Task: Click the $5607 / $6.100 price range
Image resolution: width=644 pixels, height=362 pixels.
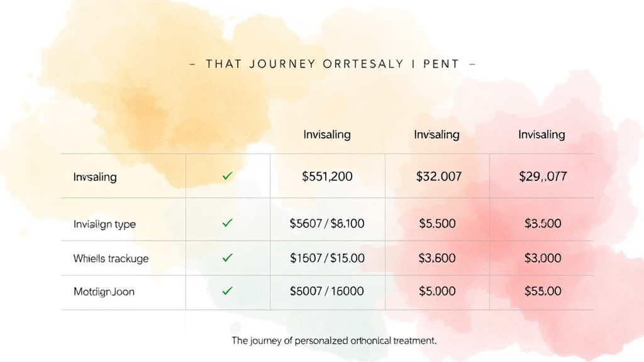Action: pos(327,223)
